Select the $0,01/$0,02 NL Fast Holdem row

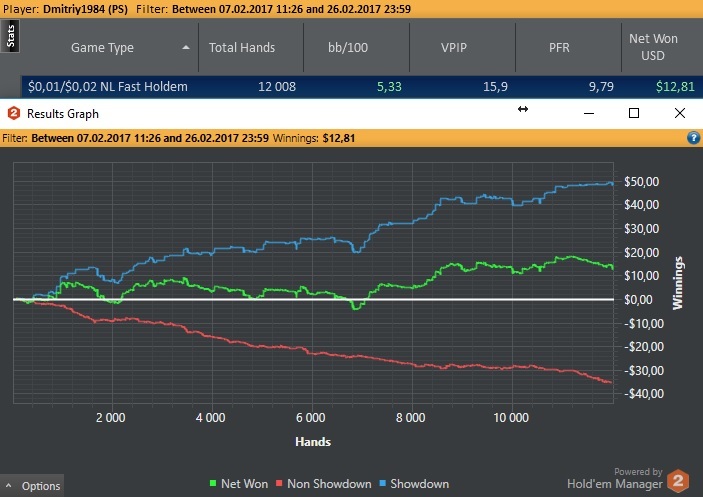pyautogui.click(x=362, y=86)
